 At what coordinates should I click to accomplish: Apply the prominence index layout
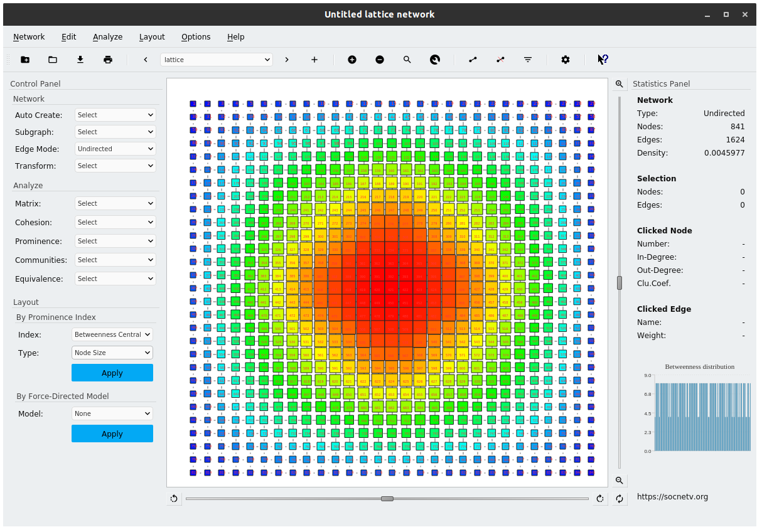tap(112, 372)
